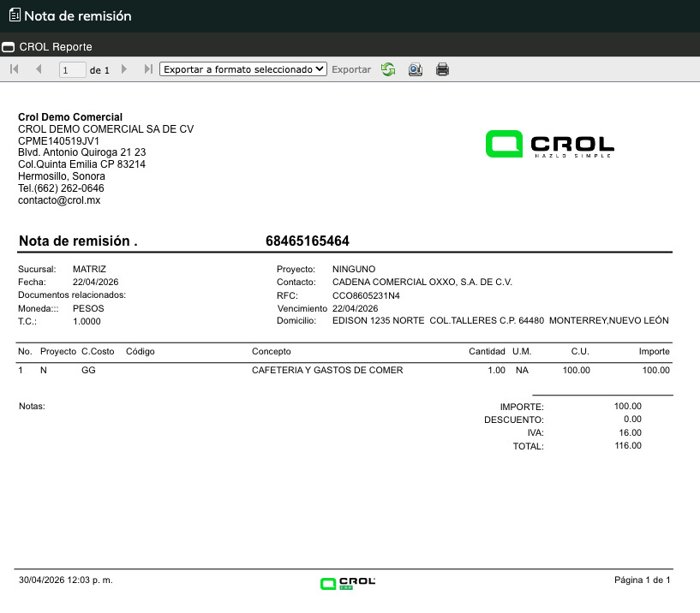The image size is (700, 613).
Task: Refresh the report with green arrows icon
Action: pos(388,69)
